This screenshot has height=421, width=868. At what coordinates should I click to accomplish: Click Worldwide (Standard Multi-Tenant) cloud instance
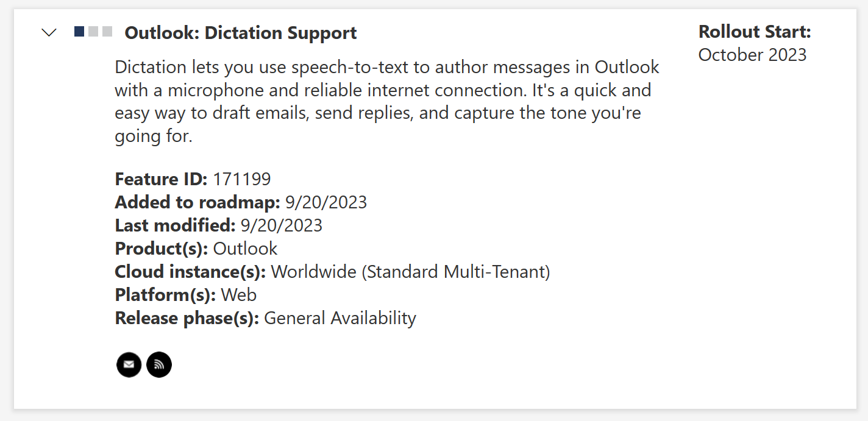[411, 272]
